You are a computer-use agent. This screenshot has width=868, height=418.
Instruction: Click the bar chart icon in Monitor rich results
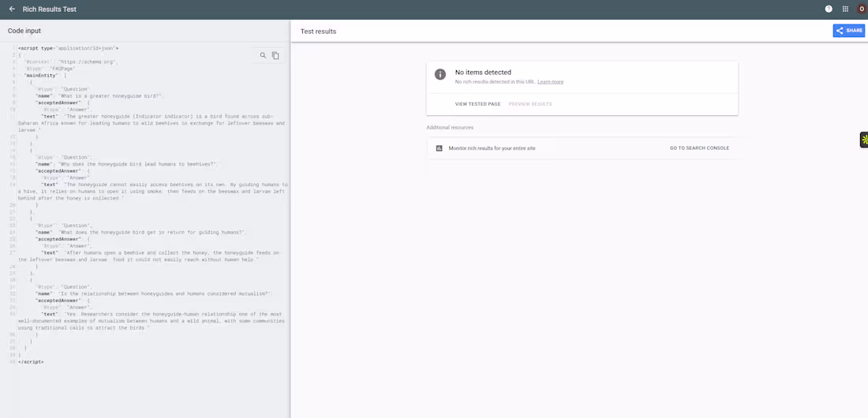[439, 147]
